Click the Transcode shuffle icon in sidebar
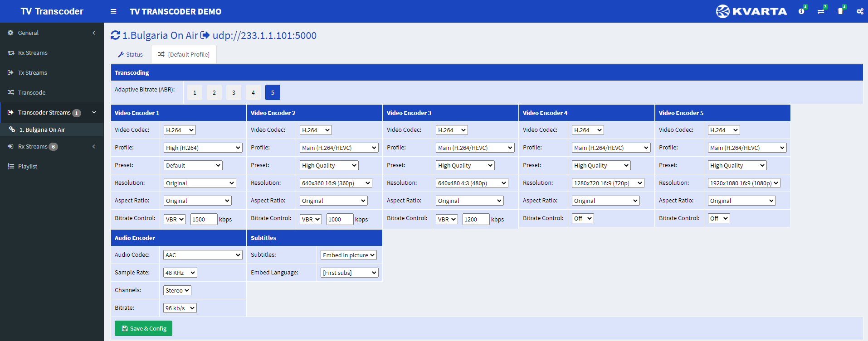The width and height of the screenshot is (868, 341). click(x=11, y=92)
